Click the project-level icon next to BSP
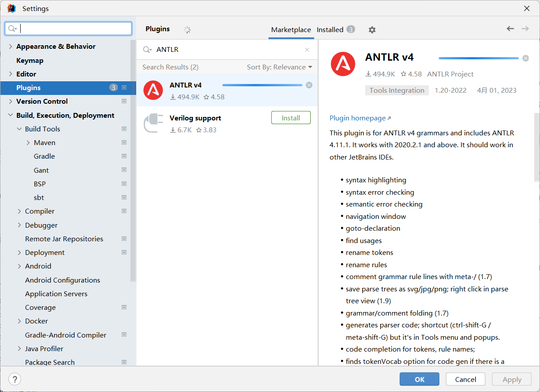540x392 pixels. click(x=124, y=184)
